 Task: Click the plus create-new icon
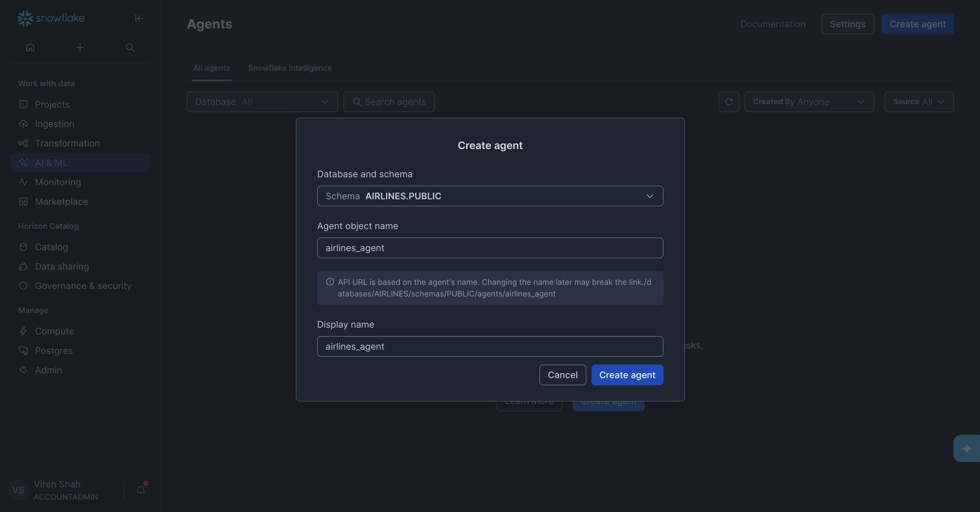pyautogui.click(x=80, y=48)
